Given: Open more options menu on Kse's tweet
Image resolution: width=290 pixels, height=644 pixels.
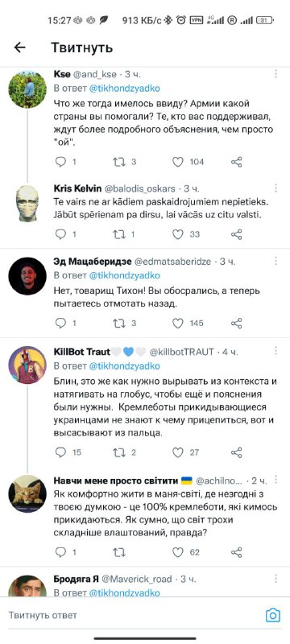Looking at the screenshot, I should coord(275,74).
